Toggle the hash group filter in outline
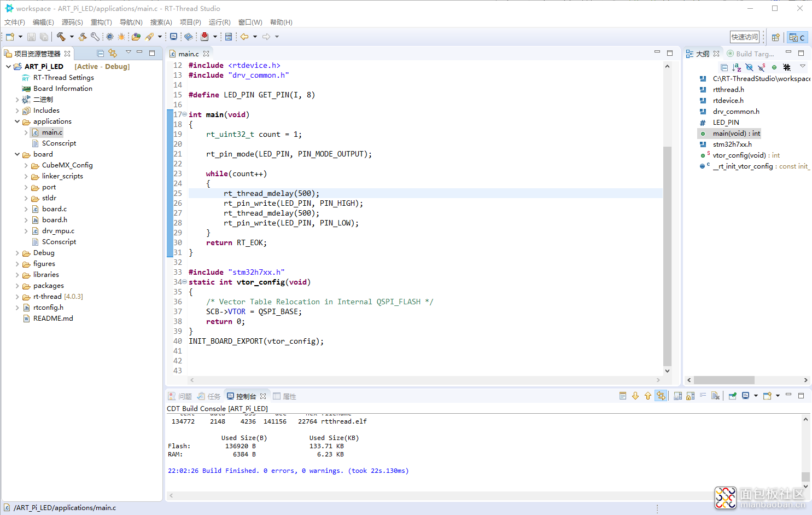 tap(787, 67)
